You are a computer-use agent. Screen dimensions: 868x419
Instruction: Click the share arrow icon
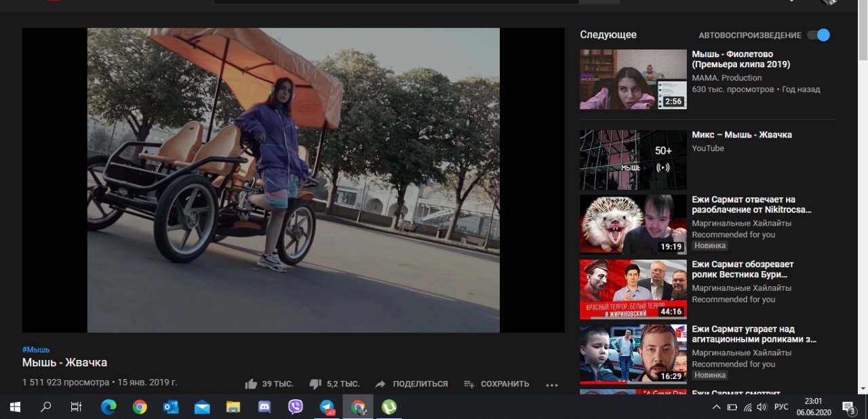(380, 384)
